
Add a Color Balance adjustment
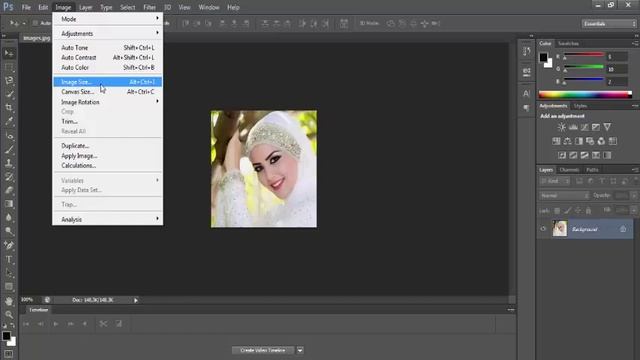[x=567, y=141]
